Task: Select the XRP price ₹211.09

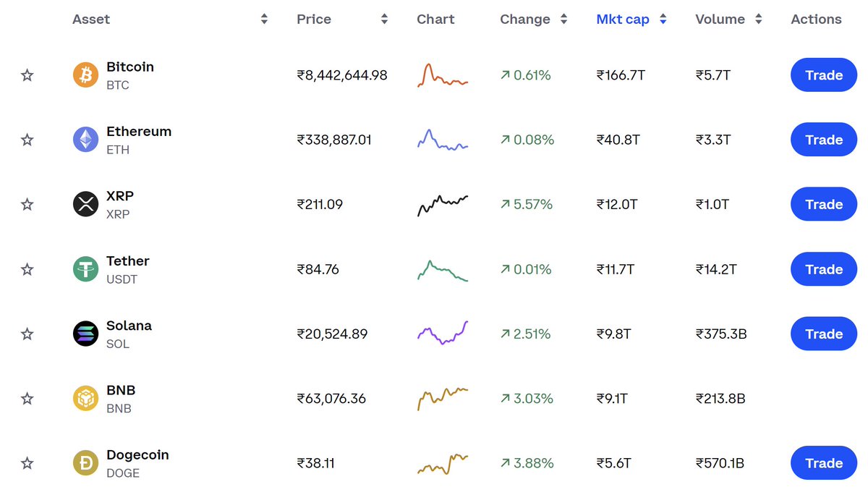Action: pyautogui.click(x=320, y=205)
